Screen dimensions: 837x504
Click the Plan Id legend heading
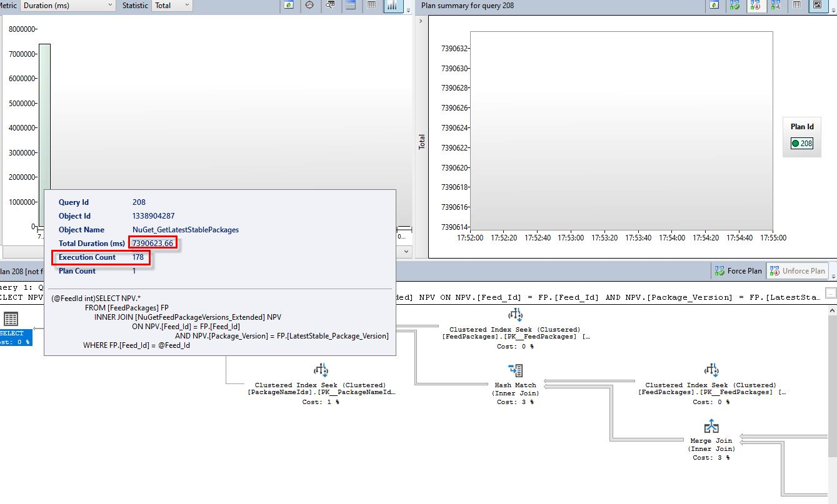click(x=802, y=127)
